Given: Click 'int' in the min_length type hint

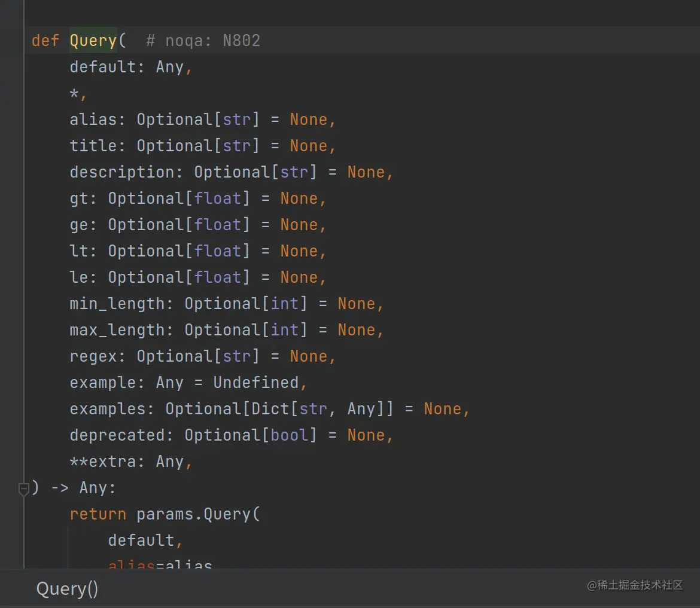Looking at the screenshot, I should pyautogui.click(x=284, y=304).
